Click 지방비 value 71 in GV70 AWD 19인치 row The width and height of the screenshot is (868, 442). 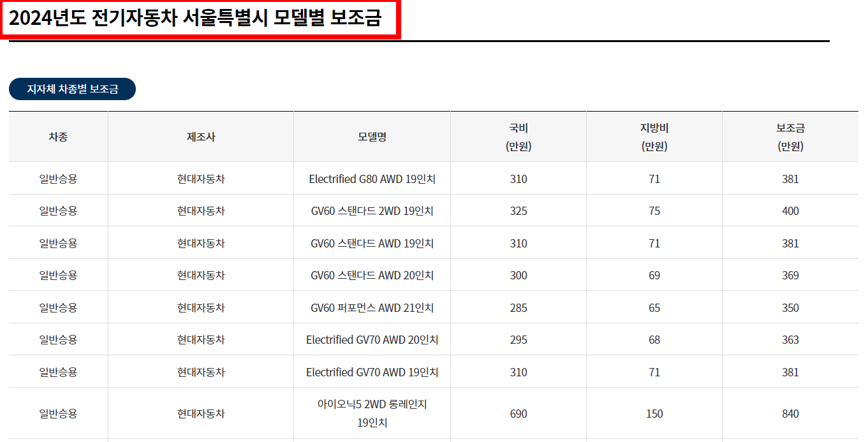point(654,372)
